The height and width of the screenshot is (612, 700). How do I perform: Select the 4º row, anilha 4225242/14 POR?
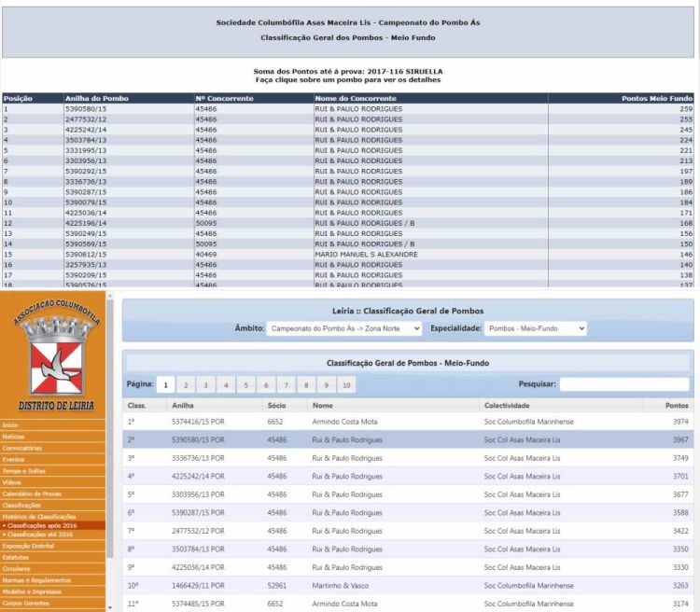[408, 477]
